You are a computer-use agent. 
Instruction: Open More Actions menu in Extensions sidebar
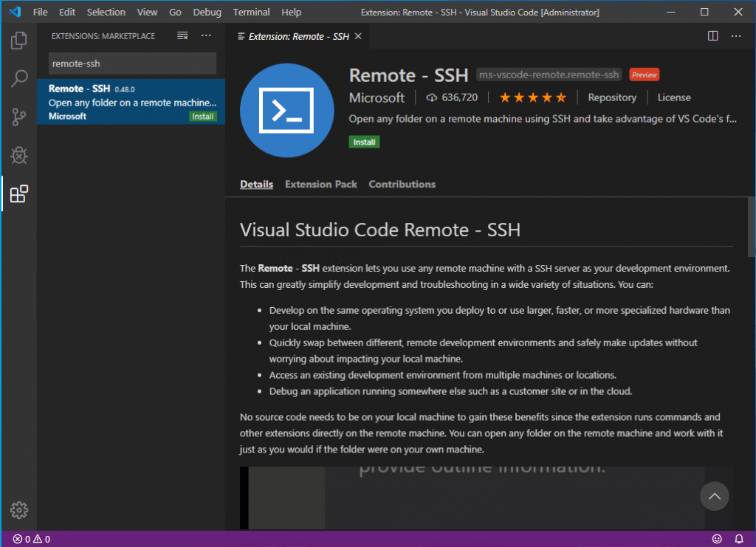[206, 35]
